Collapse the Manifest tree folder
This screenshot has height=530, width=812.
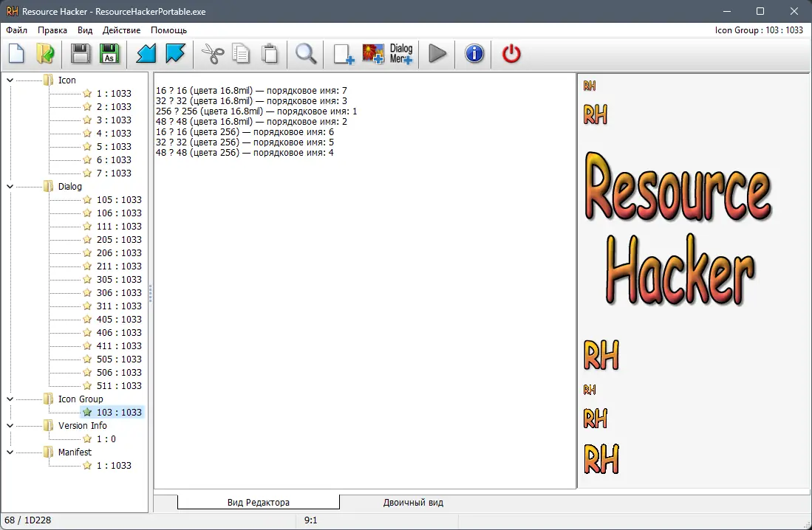10,452
